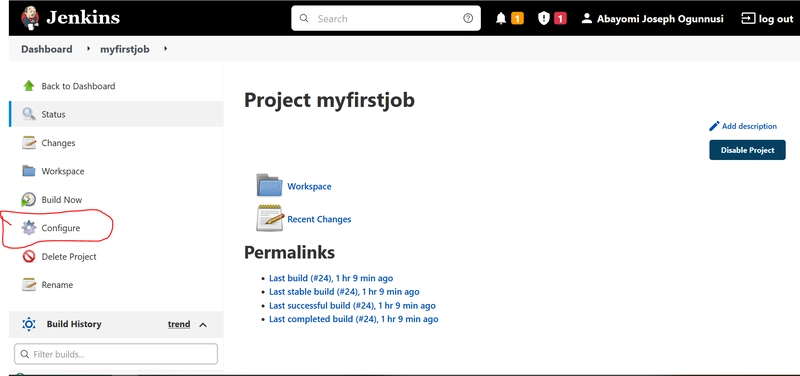Expand the Dashboard breadcrumb arrow
This screenshot has width=800, height=376.
coord(88,49)
